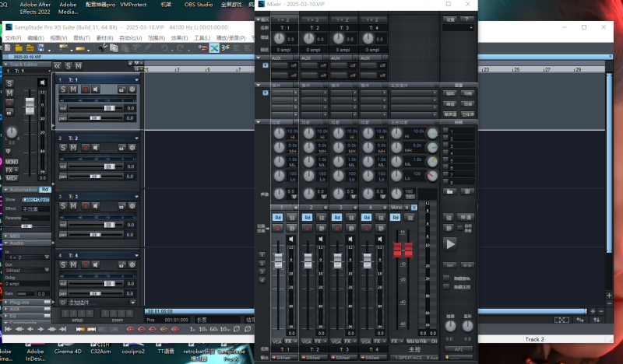Click the freeze snowflake icon on track T: 2
Screen dimensions: 623x364
pyautogui.click(x=132, y=148)
